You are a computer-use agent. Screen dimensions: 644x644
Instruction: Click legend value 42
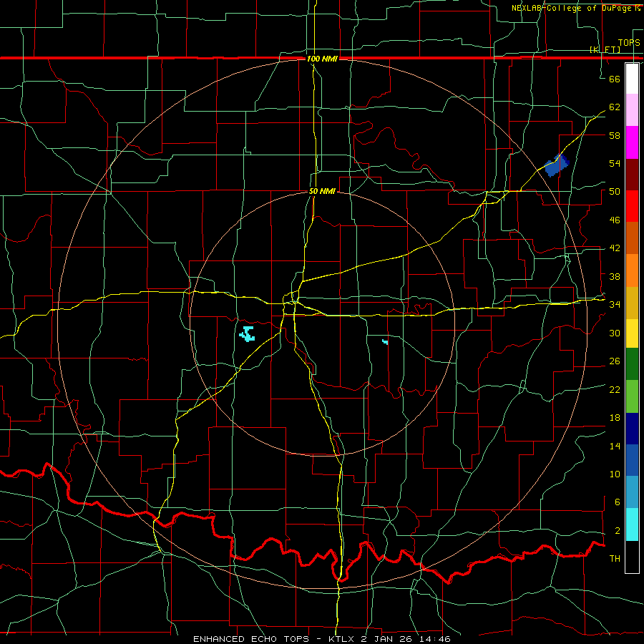coord(615,248)
